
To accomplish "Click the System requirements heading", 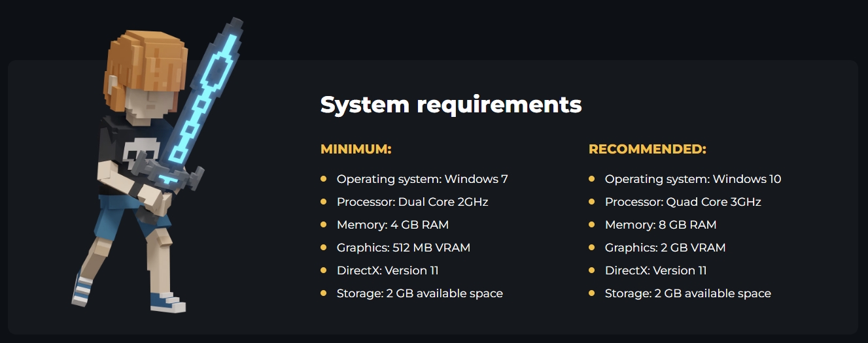I will [x=451, y=105].
